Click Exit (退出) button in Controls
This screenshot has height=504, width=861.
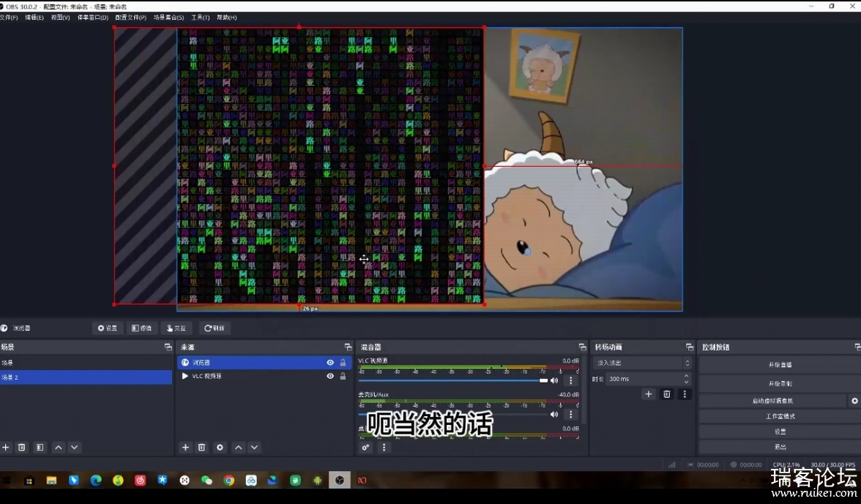tap(780, 447)
